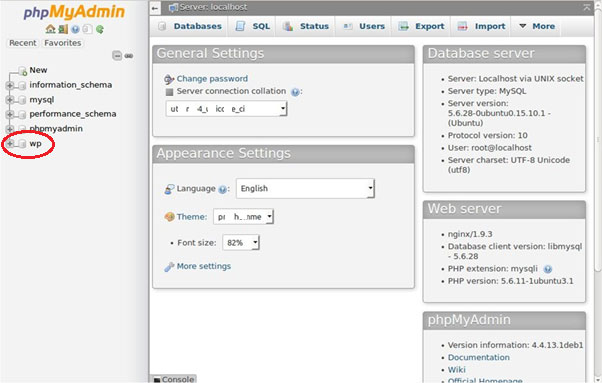Collapse all tree nodes with minus icon
This screenshot has width=602, height=383.
pos(117,56)
